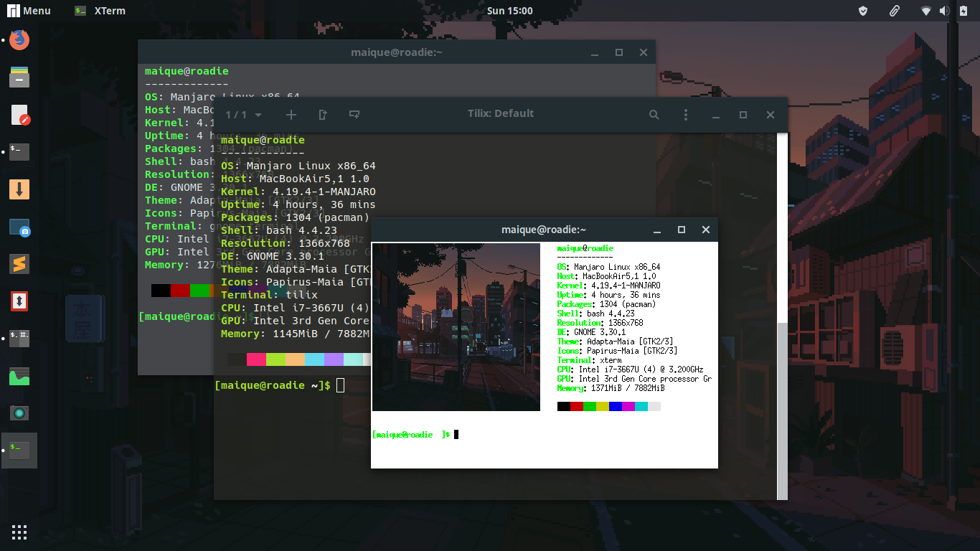Select the active XTerm dock icon
Viewport: 980px width, 551px height.
[x=19, y=451]
